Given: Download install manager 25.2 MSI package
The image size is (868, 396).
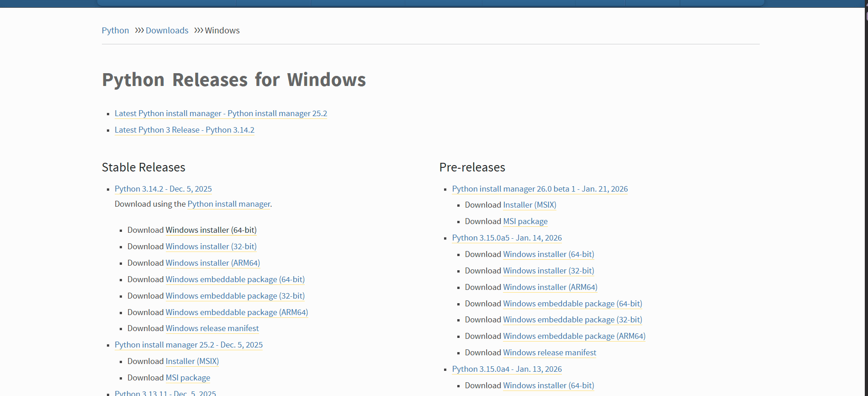Looking at the screenshot, I should click(x=188, y=378).
